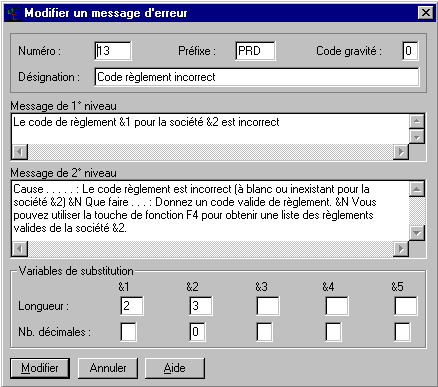This screenshot has height=387, width=438.
Task: Click the Numéro input field
Action: pyautogui.click(x=113, y=51)
